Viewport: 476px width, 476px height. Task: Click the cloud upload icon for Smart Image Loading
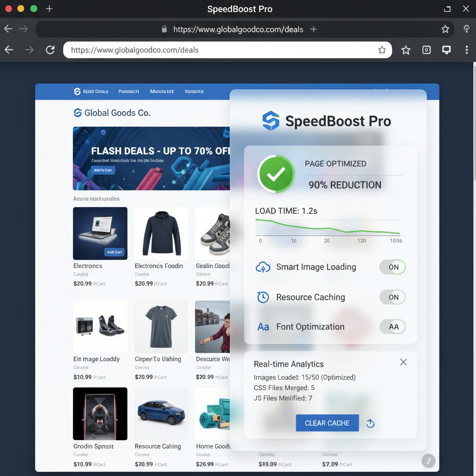coord(263,267)
